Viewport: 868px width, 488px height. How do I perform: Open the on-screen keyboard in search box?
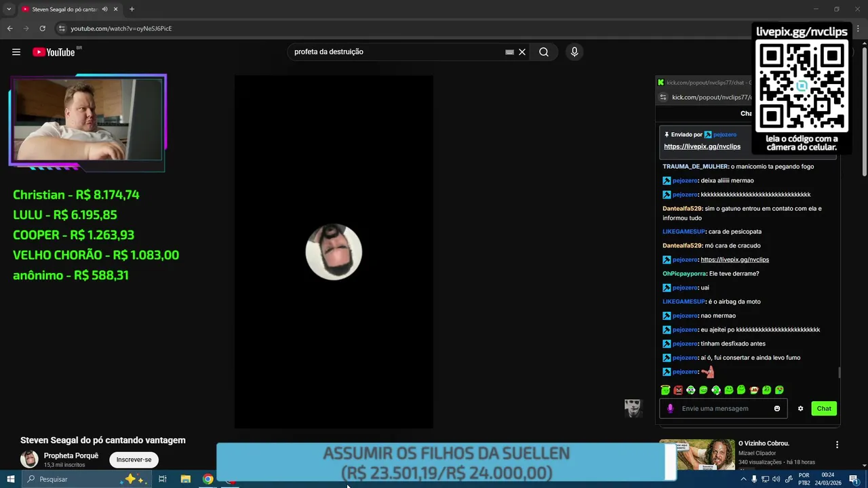click(509, 52)
